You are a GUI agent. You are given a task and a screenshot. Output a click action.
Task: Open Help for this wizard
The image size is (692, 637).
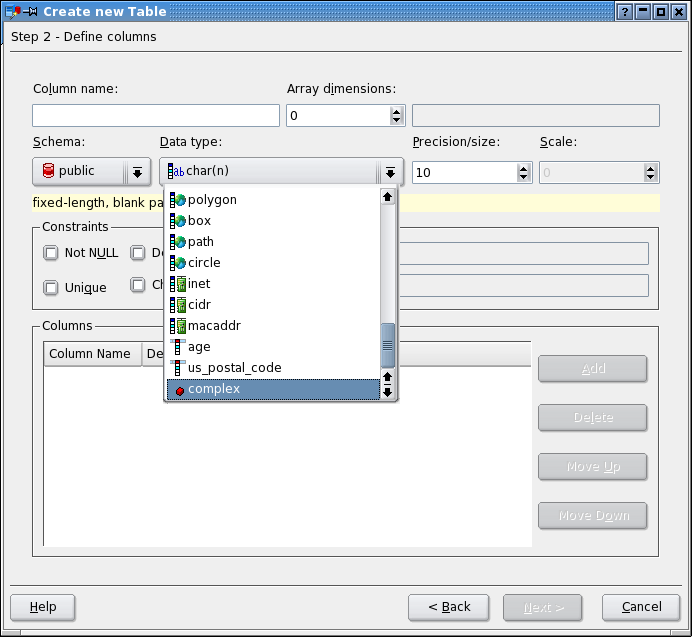click(43, 607)
